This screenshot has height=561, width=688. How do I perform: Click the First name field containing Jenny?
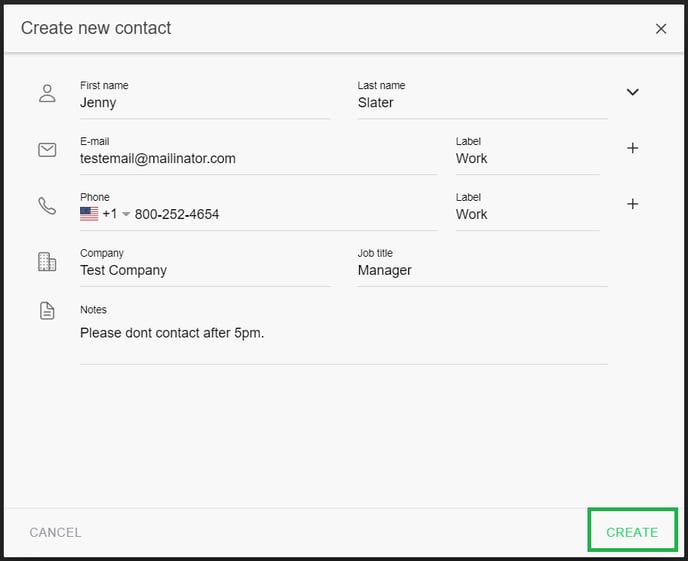[x=204, y=102]
